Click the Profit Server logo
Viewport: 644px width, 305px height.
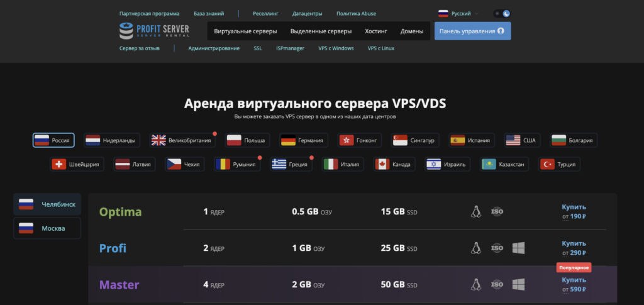(x=155, y=31)
